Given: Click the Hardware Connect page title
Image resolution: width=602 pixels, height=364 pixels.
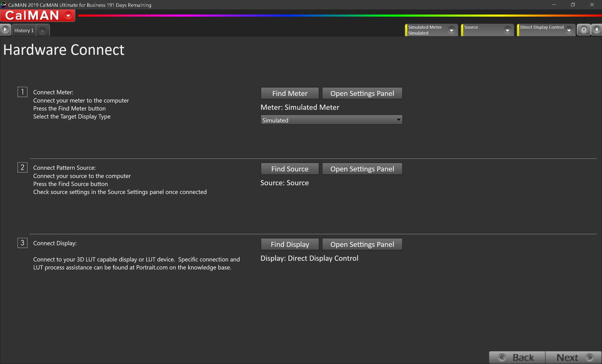Looking at the screenshot, I should pyautogui.click(x=64, y=50).
